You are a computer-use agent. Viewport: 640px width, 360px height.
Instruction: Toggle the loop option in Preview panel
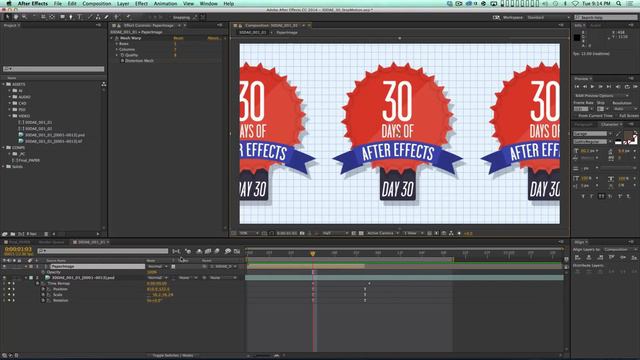click(x=627, y=87)
